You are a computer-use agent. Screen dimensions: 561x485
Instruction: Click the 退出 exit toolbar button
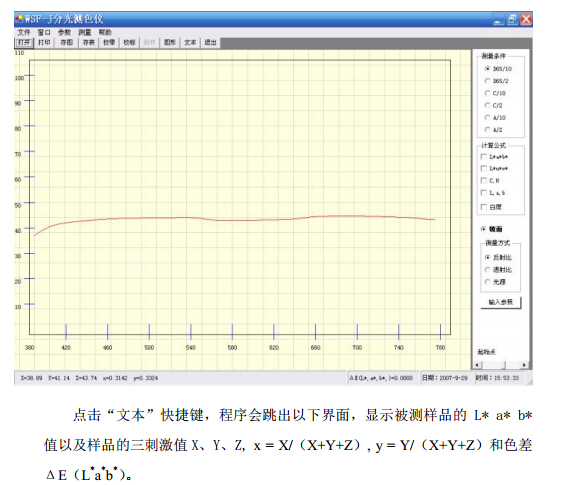pyautogui.click(x=210, y=43)
